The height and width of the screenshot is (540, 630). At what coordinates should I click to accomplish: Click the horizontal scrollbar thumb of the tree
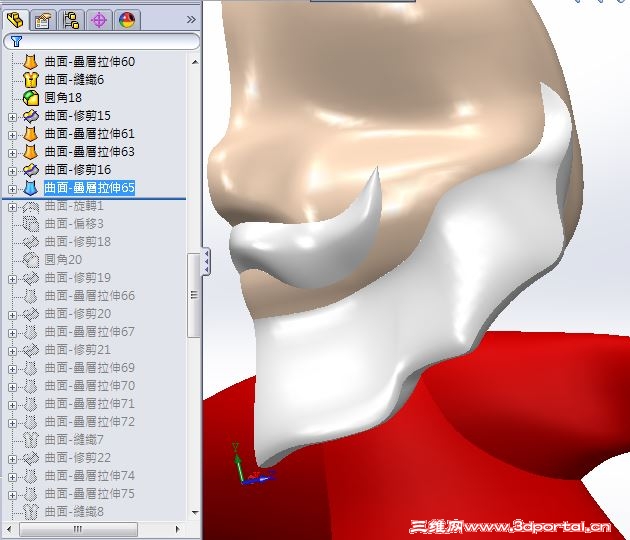(78, 529)
